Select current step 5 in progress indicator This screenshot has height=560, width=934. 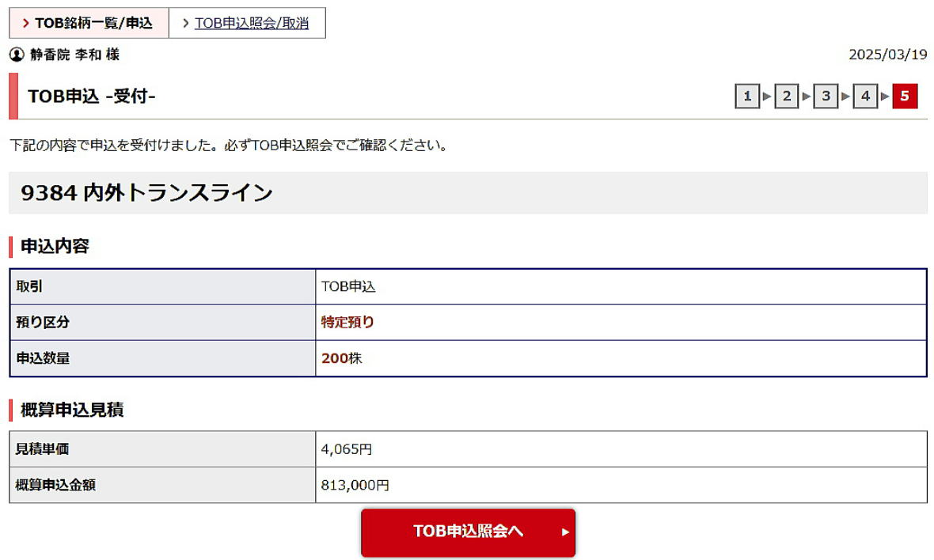coord(905,96)
